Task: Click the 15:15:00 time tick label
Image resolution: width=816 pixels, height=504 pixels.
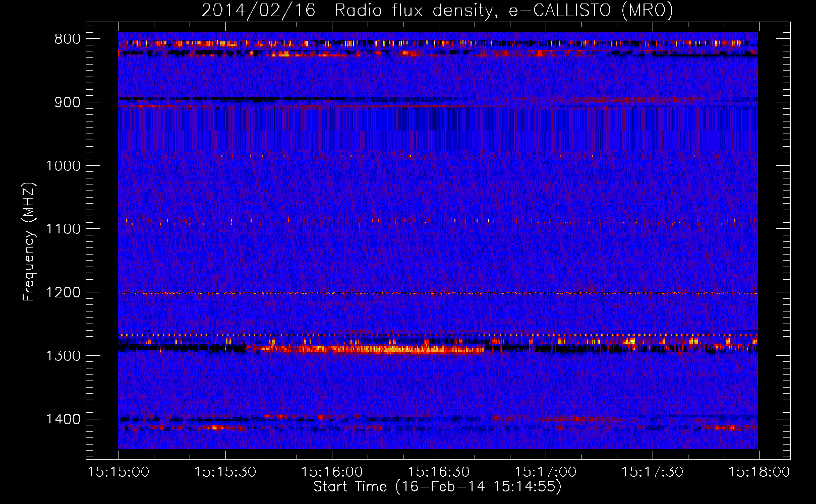Action: click(119, 472)
